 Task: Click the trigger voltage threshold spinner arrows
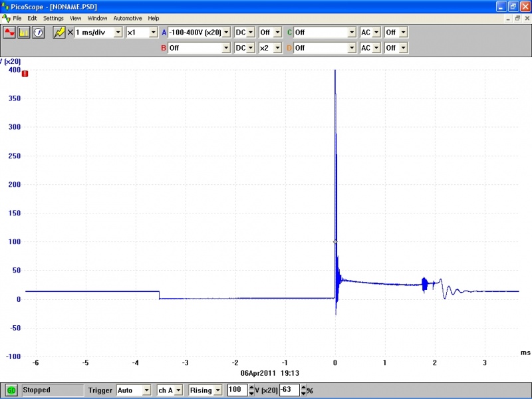tap(251, 390)
